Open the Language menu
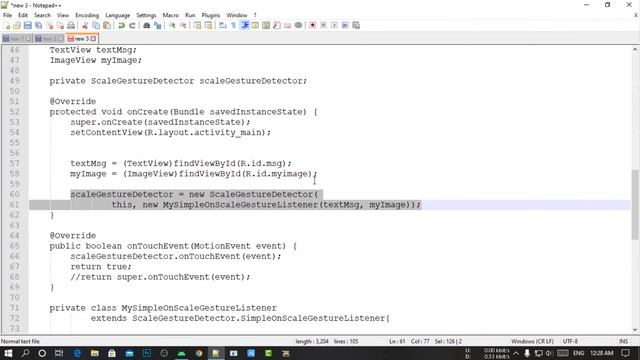This screenshot has width=640, height=360. pos(118,15)
